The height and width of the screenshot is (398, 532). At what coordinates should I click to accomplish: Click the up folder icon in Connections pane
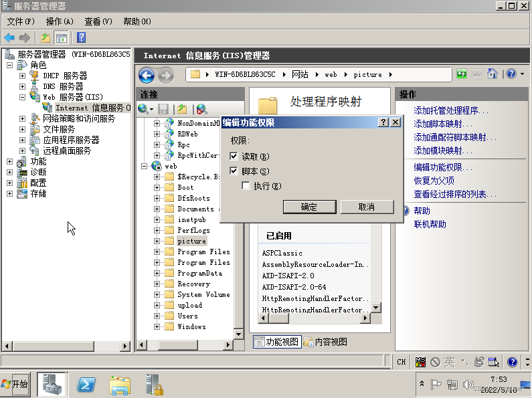[x=182, y=109]
